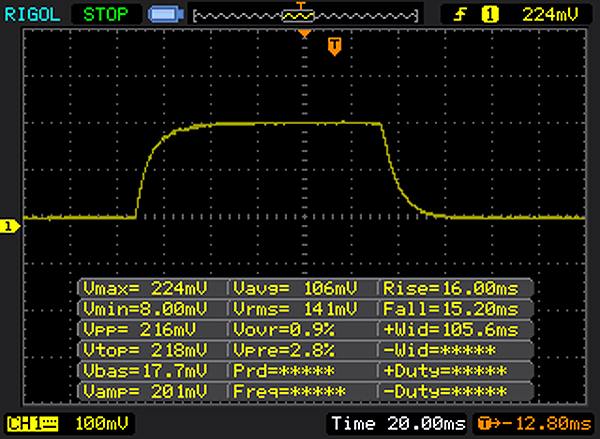Image resolution: width=600 pixels, height=439 pixels.
Task: Click the yellow channel 1 ground marker
Action: coord(10,226)
